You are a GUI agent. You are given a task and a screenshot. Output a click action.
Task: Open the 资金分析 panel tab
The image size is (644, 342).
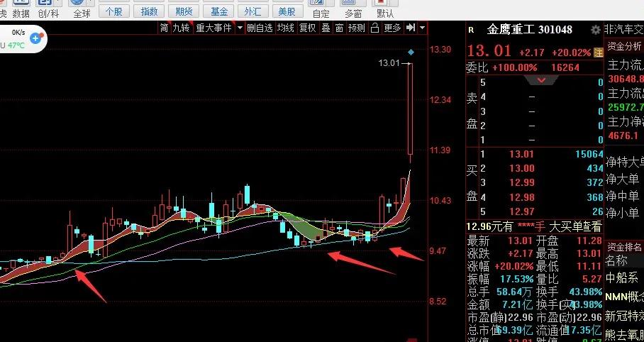(x=625, y=46)
